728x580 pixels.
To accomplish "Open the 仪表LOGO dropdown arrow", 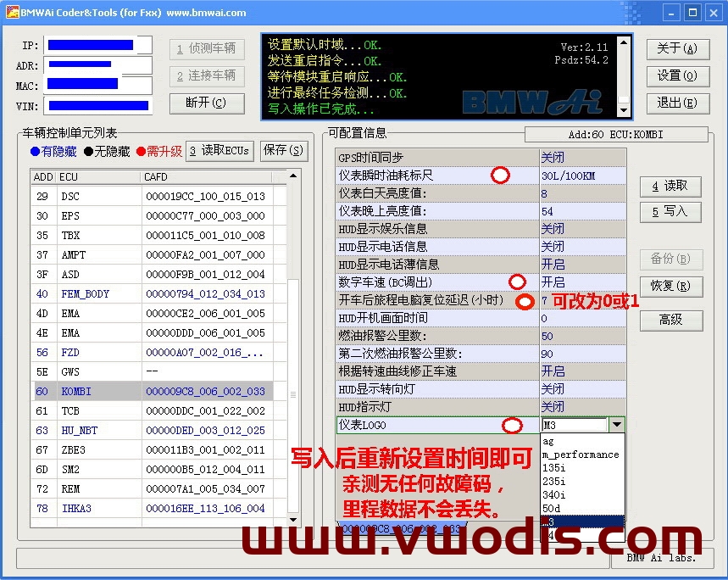I will pos(616,425).
